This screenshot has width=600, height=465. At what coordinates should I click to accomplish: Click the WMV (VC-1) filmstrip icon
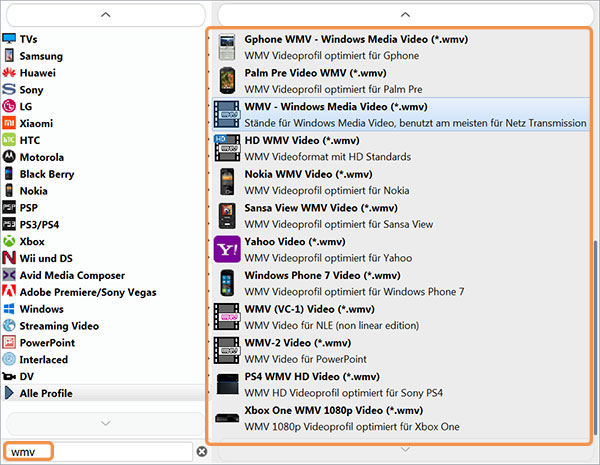(227, 317)
